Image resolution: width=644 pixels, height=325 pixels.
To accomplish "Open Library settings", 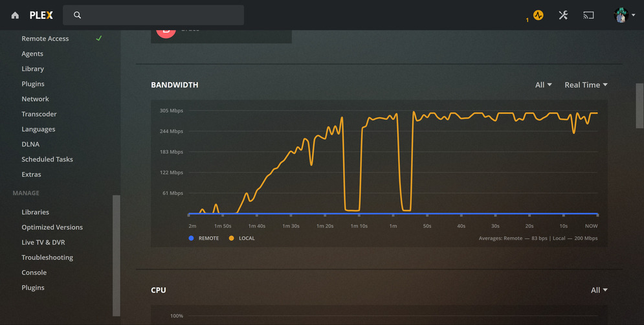I will click(32, 69).
